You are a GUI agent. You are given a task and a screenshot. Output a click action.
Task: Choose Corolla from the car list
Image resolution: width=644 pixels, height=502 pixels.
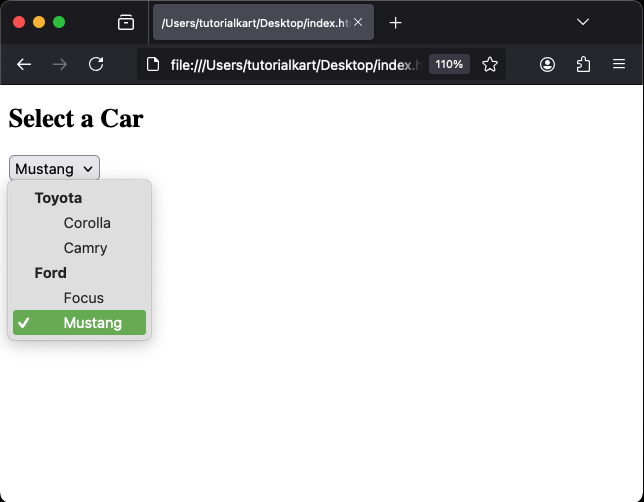coord(87,223)
